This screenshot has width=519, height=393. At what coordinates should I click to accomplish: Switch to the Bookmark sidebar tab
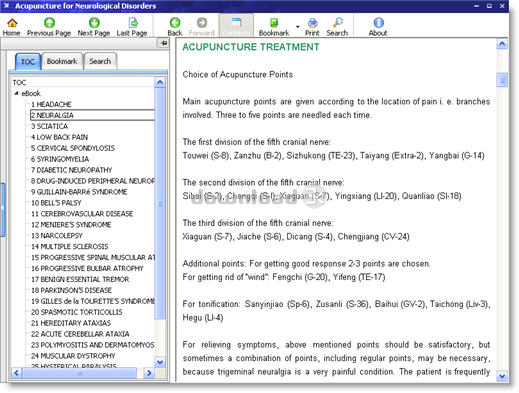point(62,61)
